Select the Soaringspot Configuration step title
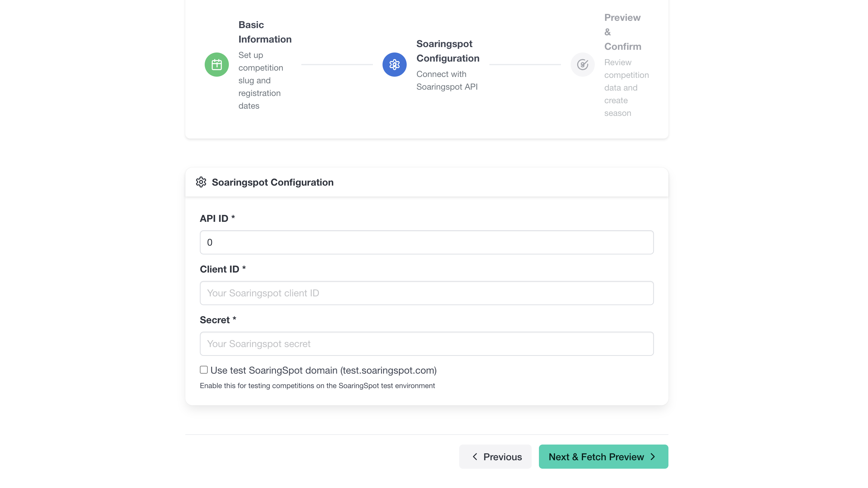 447,51
